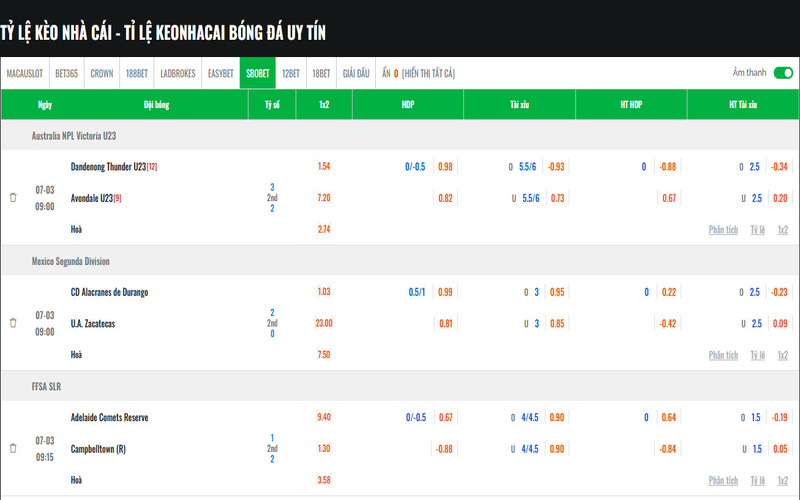The height and width of the screenshot is (500, 800).
Task: Click trash icon for CD Alacranes de Durango match
Action: click(x=13, y=323)
